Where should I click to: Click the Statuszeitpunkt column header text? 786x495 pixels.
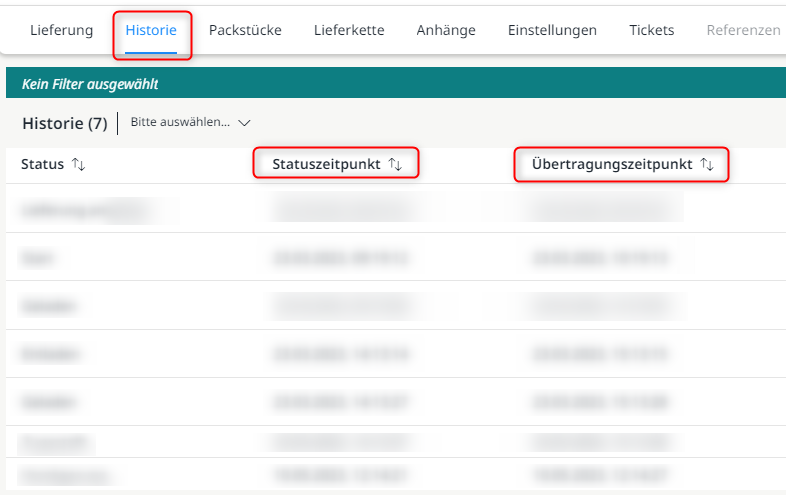326,164
